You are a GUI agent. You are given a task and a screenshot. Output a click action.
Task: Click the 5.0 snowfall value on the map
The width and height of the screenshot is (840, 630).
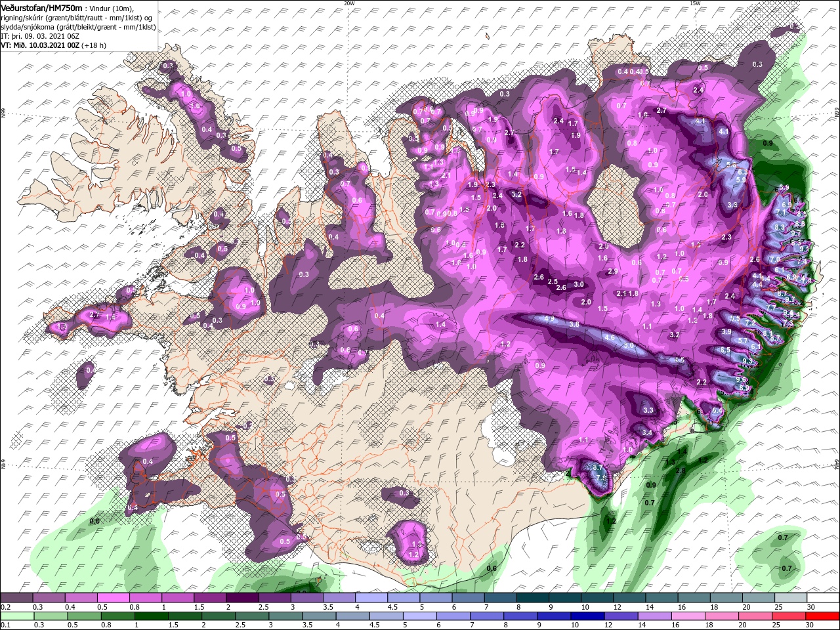(629, 345)
